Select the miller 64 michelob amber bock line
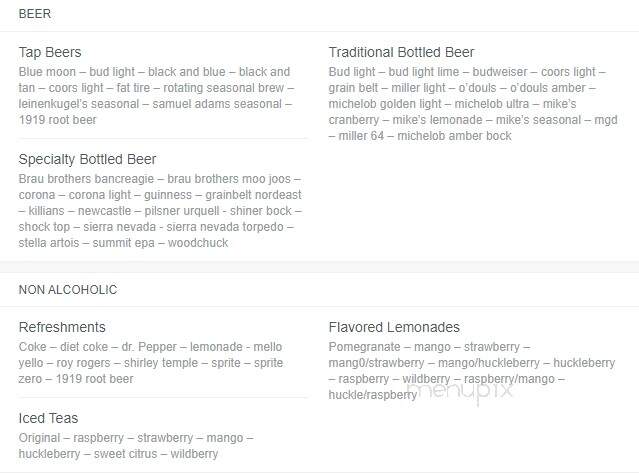Viewport: 639px width, 473px height. [x=420, y=136]
